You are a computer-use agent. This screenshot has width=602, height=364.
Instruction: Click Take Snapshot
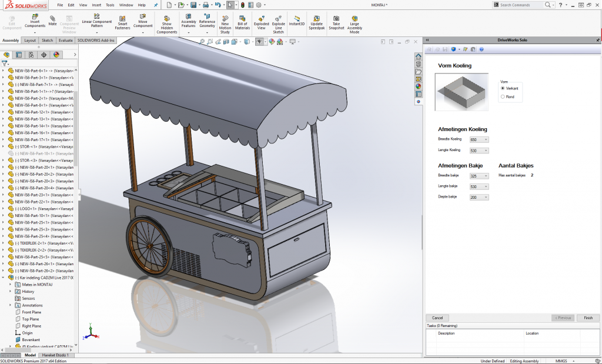[336, 23]
